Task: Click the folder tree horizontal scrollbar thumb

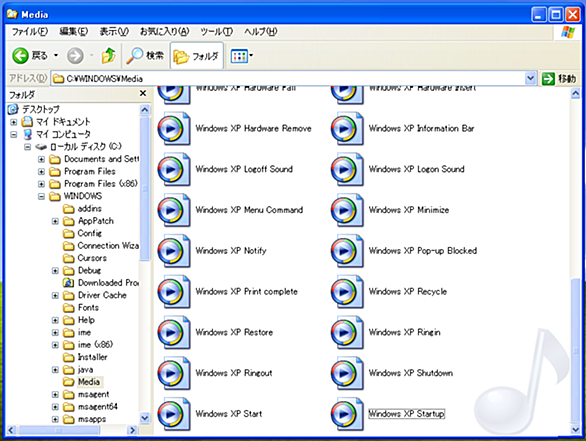Action: [59, 430]
